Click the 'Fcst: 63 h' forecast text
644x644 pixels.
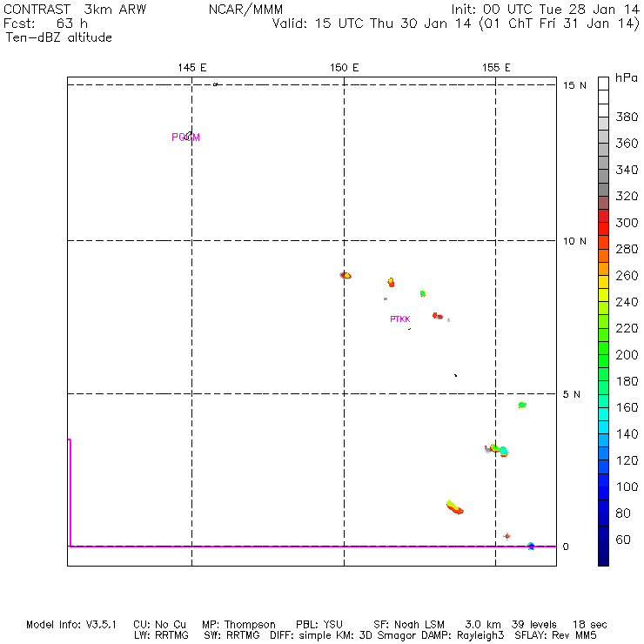click(x=45, y=23)
